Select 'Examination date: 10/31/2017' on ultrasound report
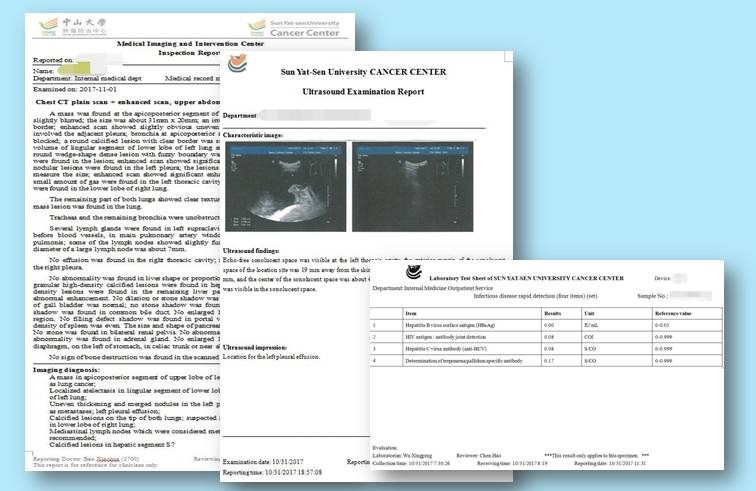 [x=263, y=462]
